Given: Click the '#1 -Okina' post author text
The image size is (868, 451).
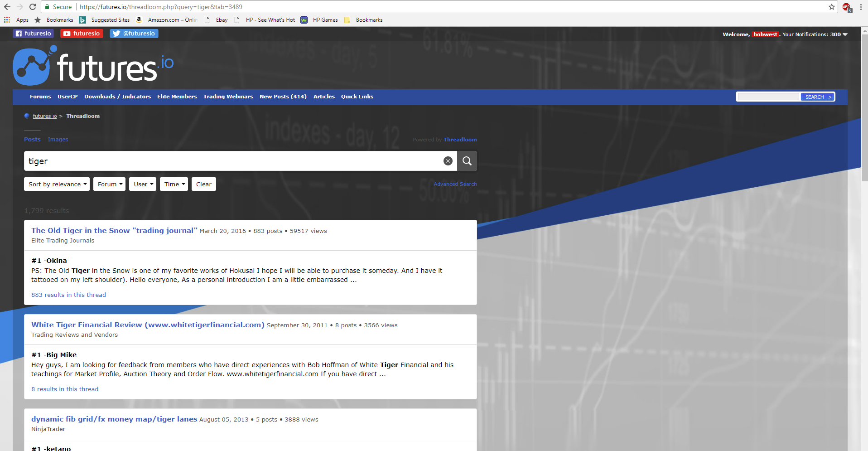Looking at the screenshot, I should pos(49,261).
